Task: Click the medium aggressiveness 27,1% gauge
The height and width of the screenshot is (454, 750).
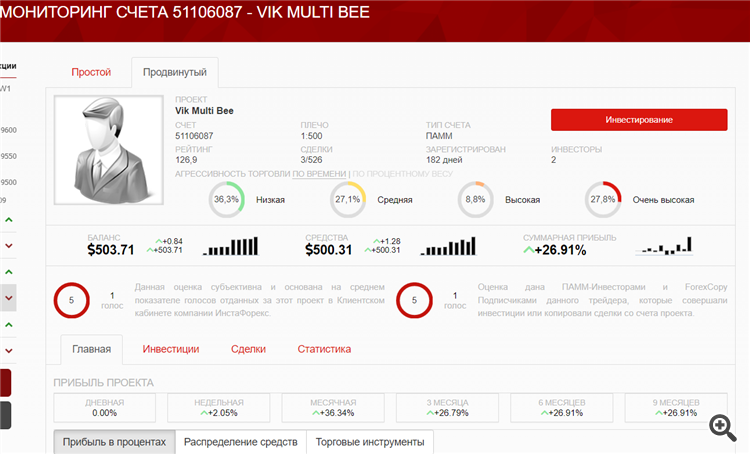Action: coord(348,199)
